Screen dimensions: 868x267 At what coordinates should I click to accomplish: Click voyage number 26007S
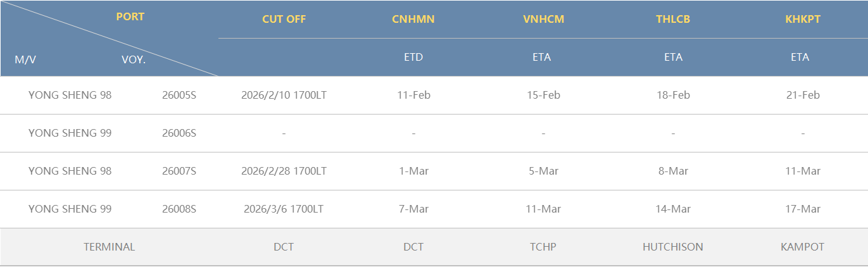tap(179, 171)
